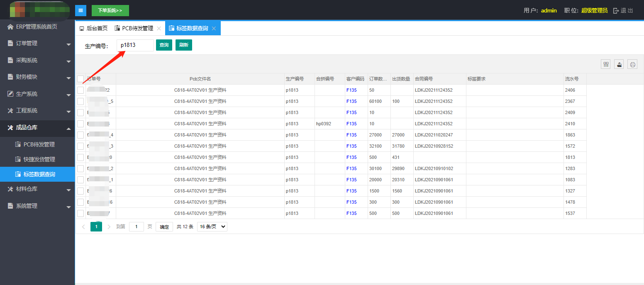
Task: Click the 刷新 refresh button
Action: [x=184, y=45]
